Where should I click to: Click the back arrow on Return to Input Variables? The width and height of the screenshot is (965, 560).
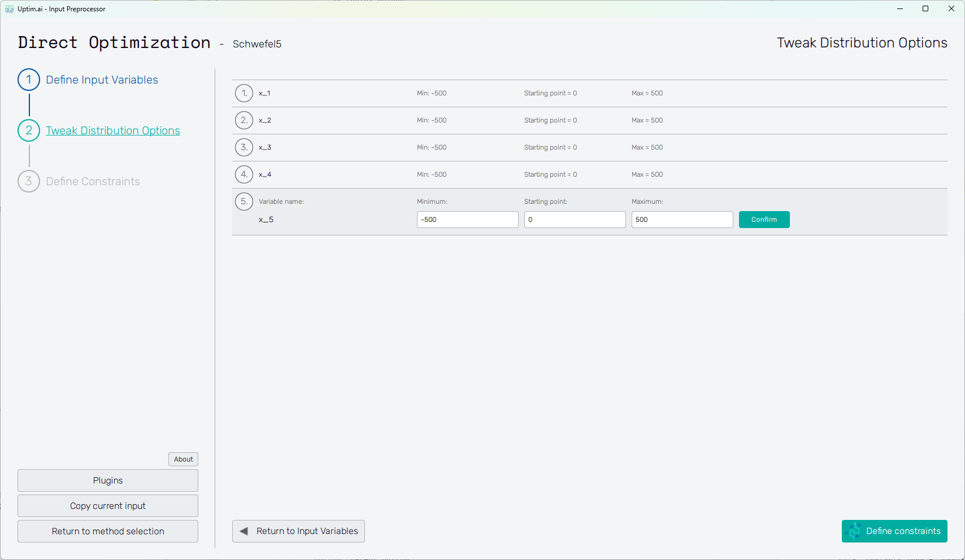(x=244, y=531)
